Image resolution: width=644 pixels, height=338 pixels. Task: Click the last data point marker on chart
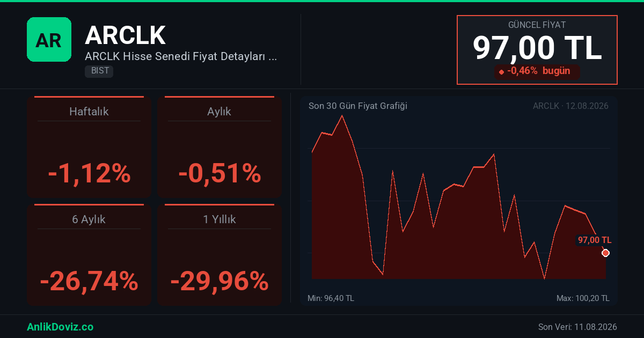click(x=605, y=253)
